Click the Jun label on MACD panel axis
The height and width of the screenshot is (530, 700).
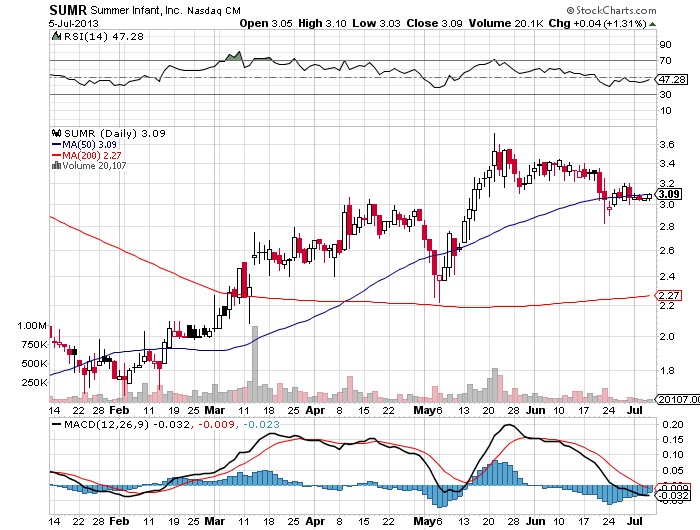pos(535,521)
